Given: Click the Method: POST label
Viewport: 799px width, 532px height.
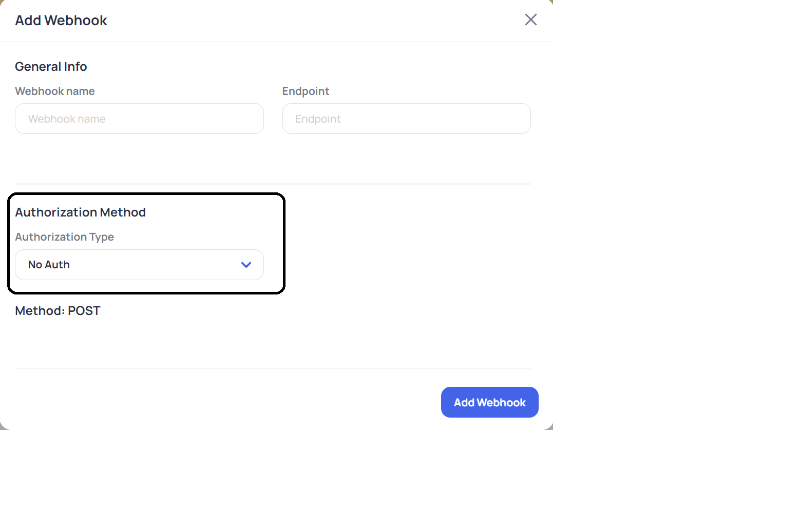Looking at the screenshot, I should coord(58,310).
